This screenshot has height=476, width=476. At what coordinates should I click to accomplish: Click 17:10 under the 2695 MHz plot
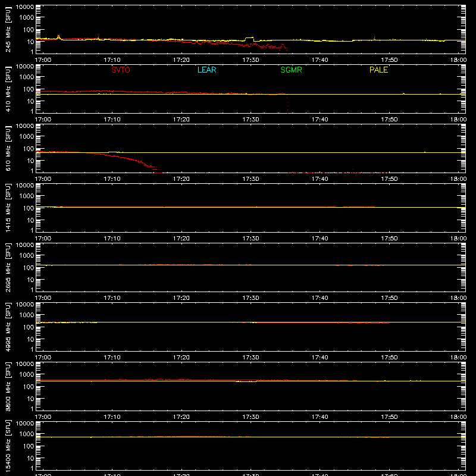tap(112, 298)
